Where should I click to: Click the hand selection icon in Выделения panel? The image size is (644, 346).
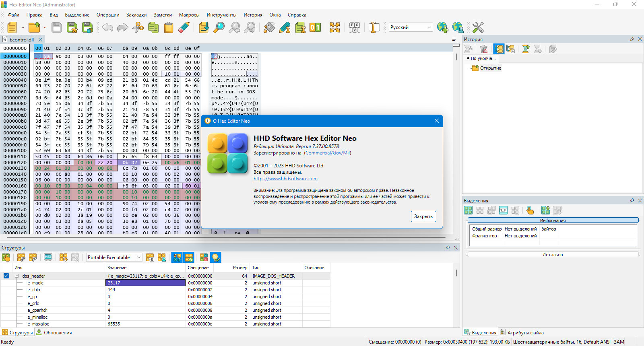click(x=530, y=210)
